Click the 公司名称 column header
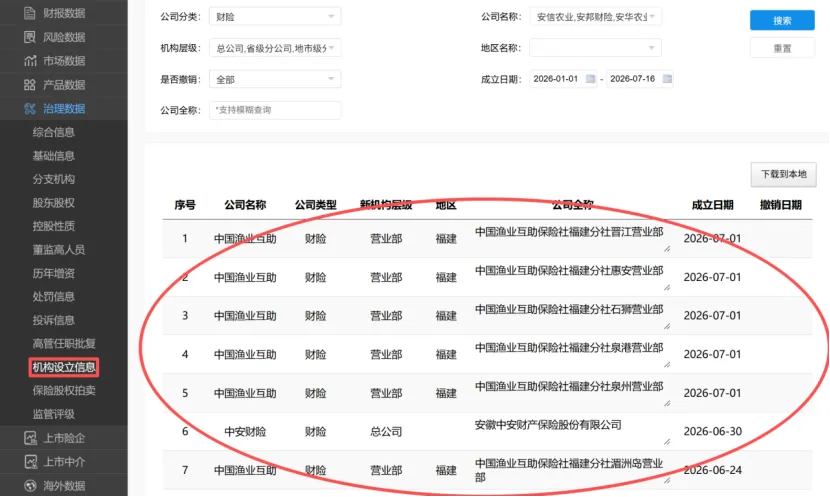The image size is (830, 497). (x=245, y=205)
